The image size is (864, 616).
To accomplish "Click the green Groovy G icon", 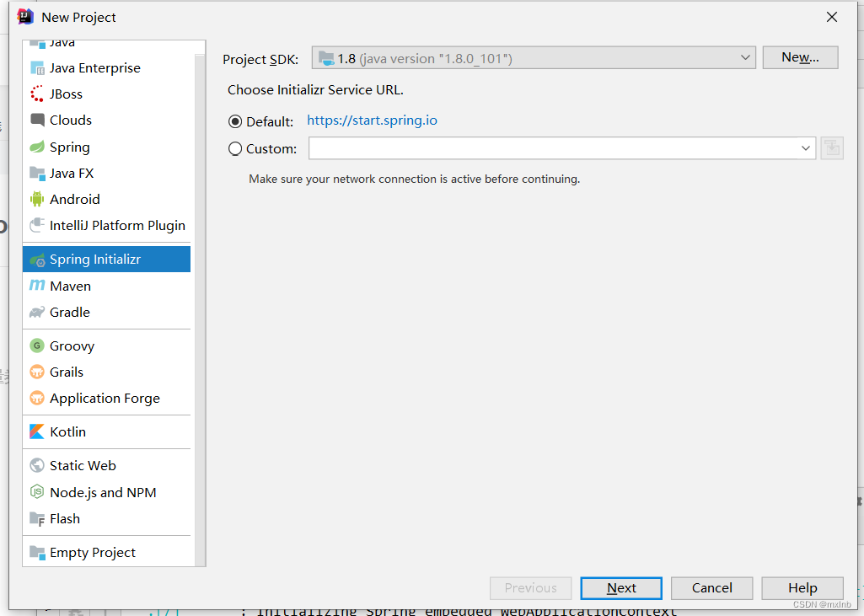I will [37, 346].
